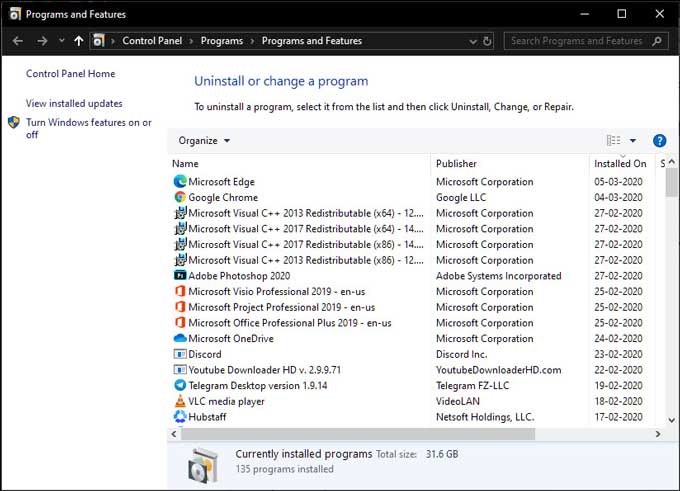
Task: Click the Hubstaff program icon
Action: 180,416
